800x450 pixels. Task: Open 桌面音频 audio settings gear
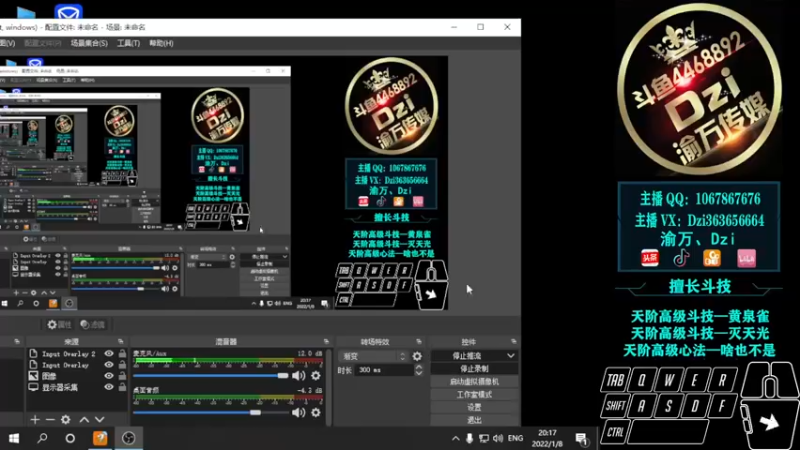click(x=316, y=412)
